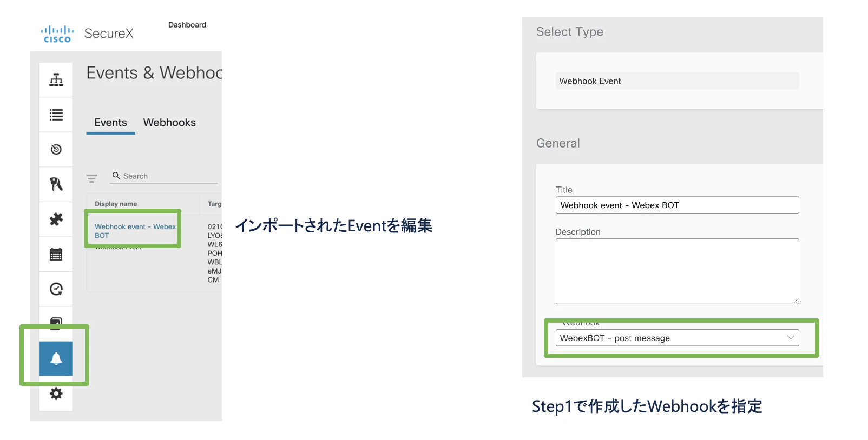Open the Dashboard menu item

pos(187,25)
